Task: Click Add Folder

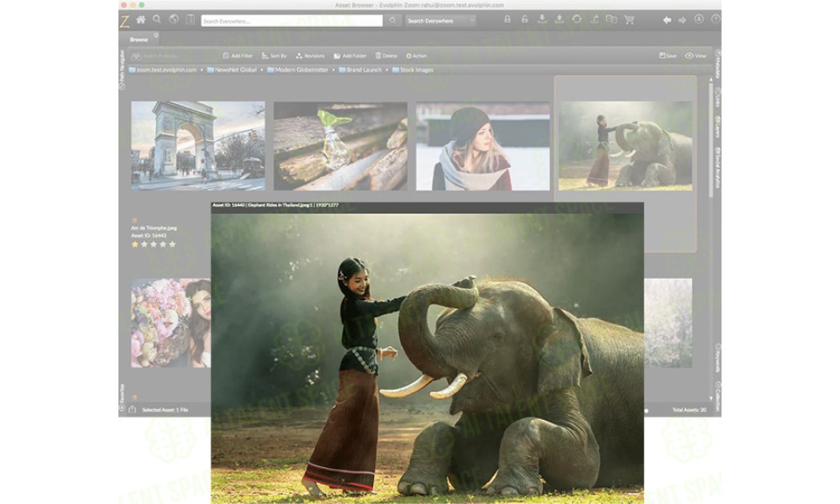Action: pyautogui.click(x=349, y=55)
